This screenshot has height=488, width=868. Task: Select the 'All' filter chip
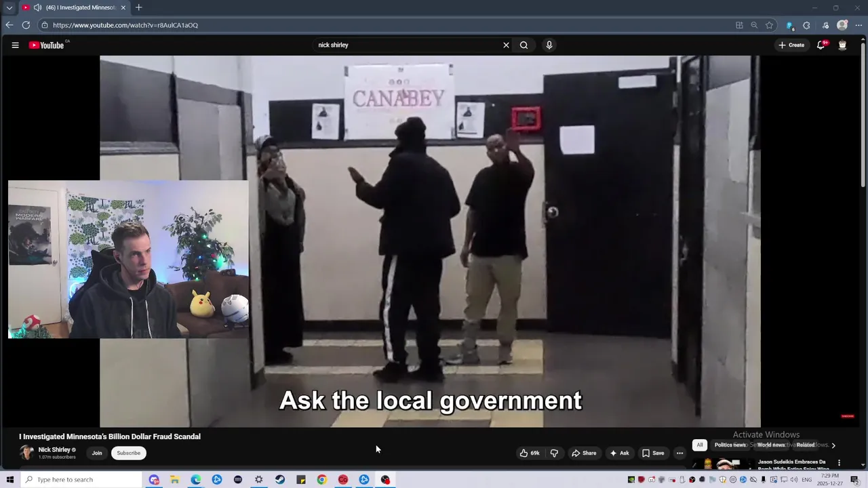[700, 445]
